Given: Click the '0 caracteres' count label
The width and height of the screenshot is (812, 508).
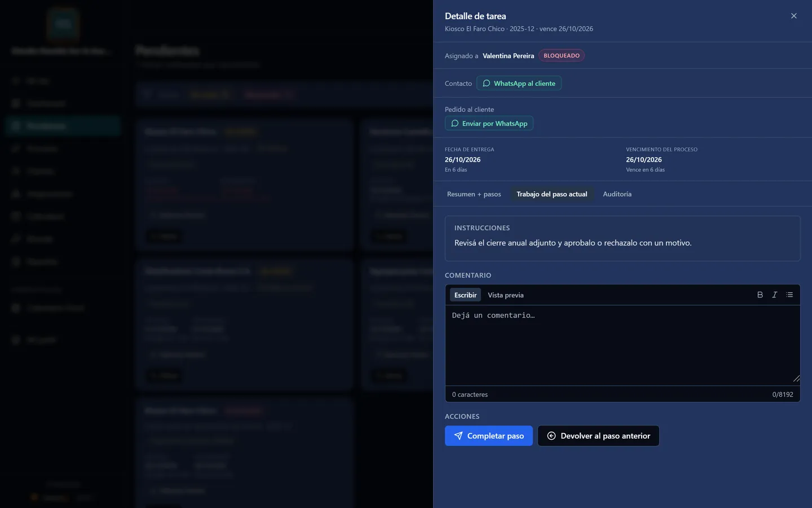Looking at the screenshot, I should (x=470, y=395).
